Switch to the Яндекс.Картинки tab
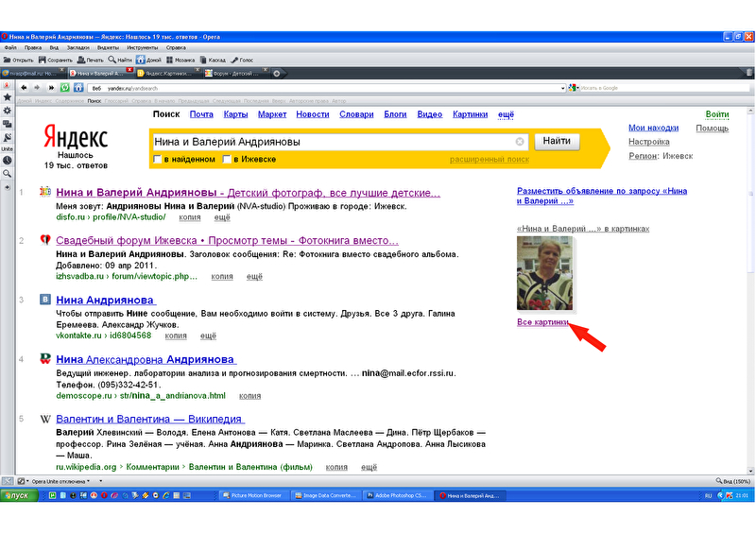Viewport: 756px width, 534px height. click(169, 73)
